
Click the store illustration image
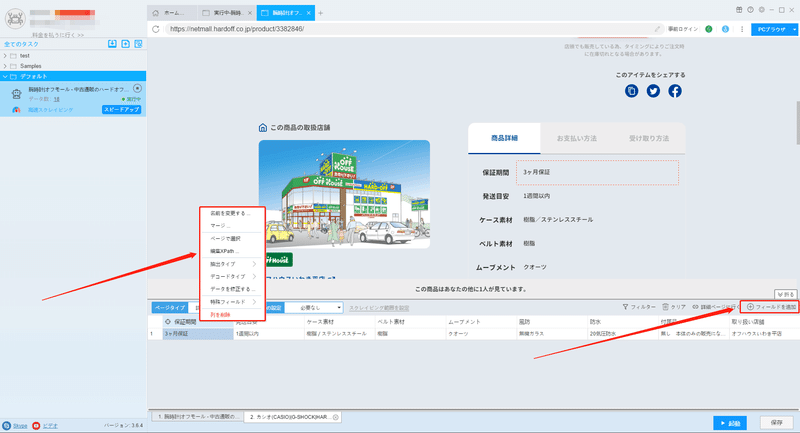(344, 194)
